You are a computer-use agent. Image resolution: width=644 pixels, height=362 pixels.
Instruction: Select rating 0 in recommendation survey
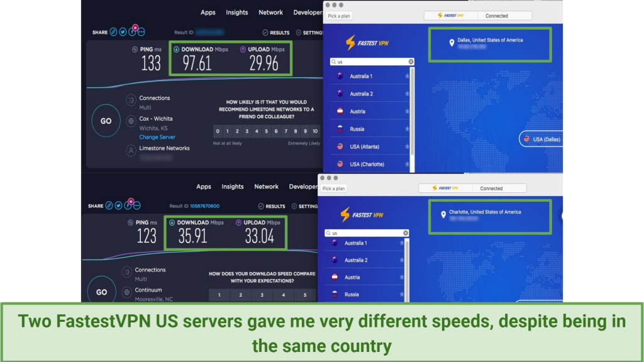pyautogui.click(x=218, y=131)
